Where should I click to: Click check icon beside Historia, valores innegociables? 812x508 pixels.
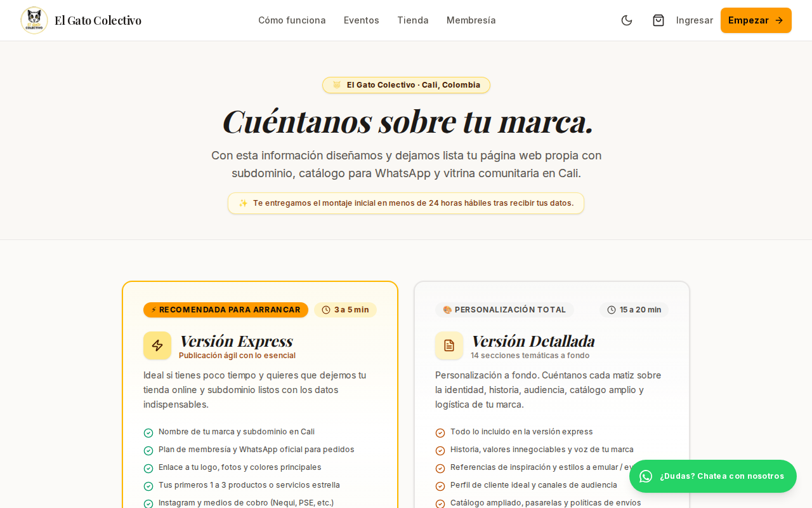[440, 451]
